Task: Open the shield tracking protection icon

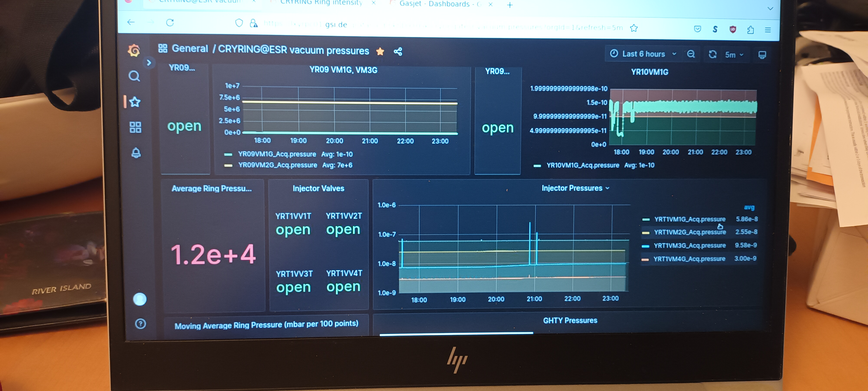Action: pos(239,23)
